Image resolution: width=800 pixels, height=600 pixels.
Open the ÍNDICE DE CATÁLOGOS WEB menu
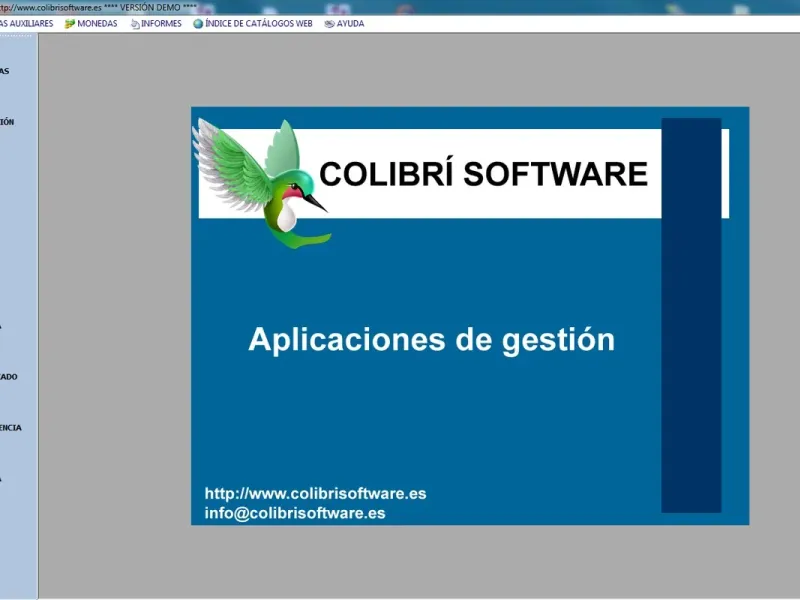tap(253, 23)
